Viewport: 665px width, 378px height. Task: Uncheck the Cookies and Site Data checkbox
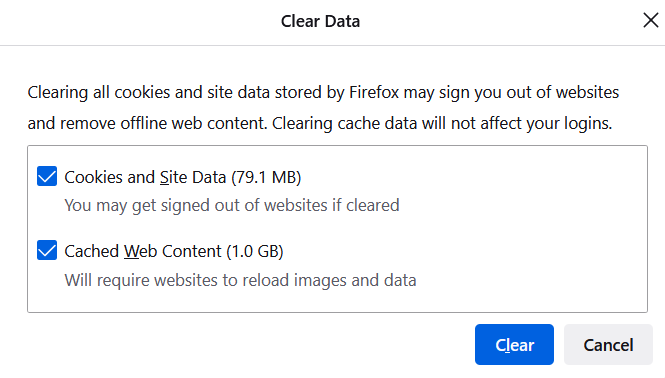pyautogui.click(x=47, y=176)
